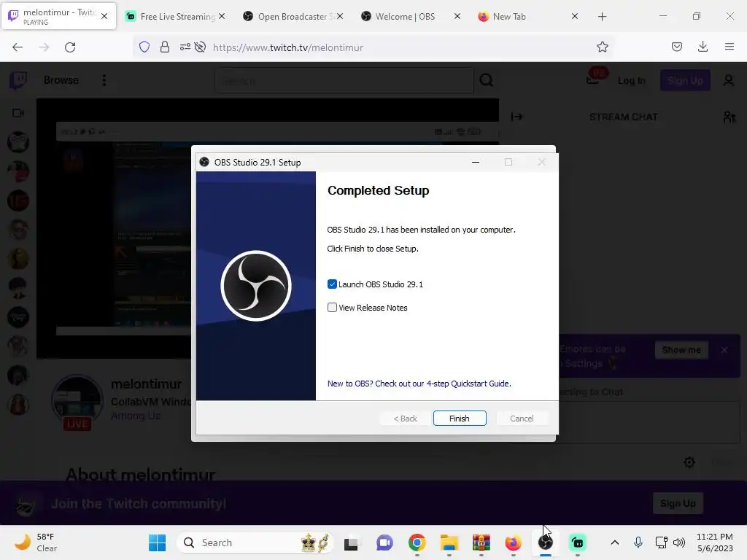This screenshot has width=747, height=560.
Task: Click Log In on Twitch
Action: 632,80
